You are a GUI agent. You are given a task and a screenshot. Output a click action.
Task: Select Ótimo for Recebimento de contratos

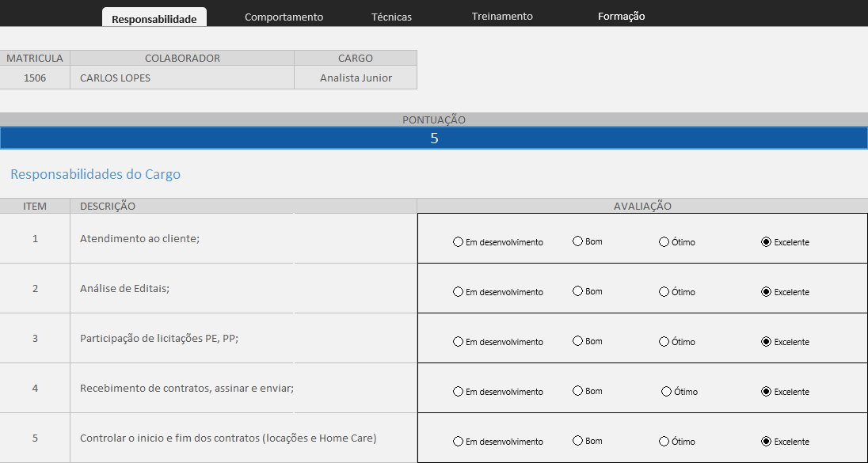(667, 392)
